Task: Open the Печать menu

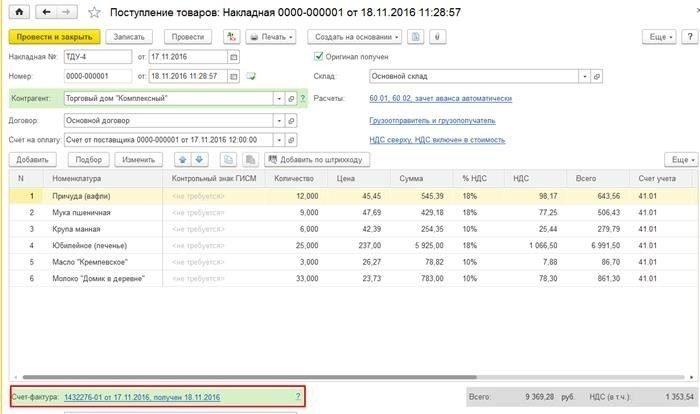Action: [x=271, y=37]
